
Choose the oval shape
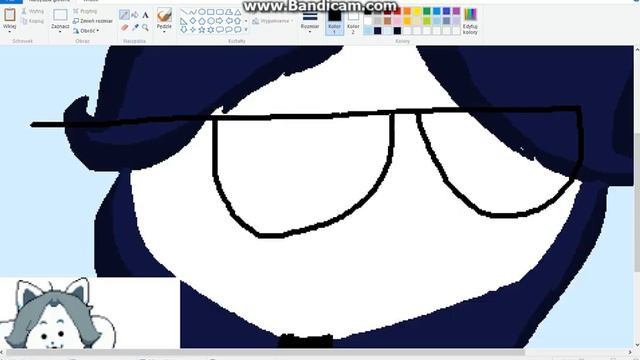(202, 12)
